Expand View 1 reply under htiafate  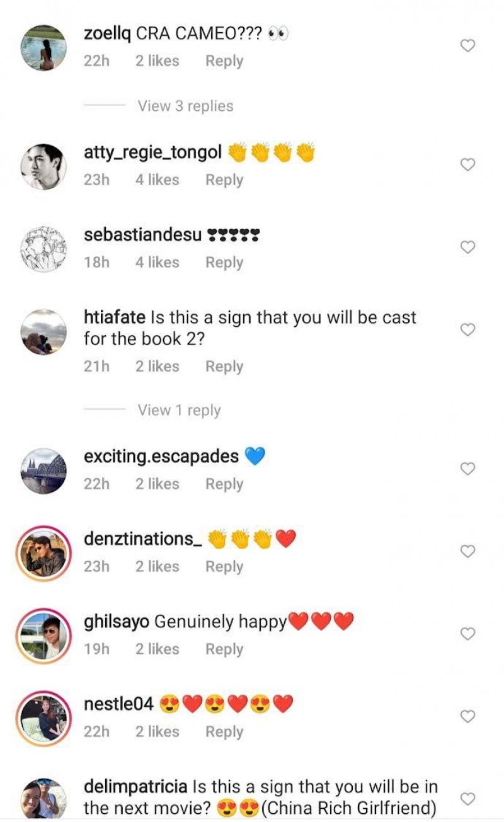179,410
